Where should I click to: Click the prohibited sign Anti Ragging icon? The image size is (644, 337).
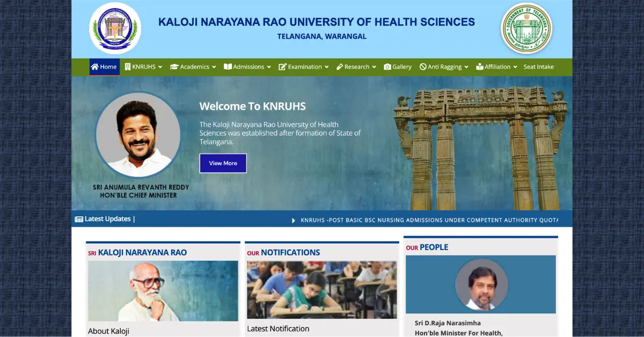click(x=423, y=67)
